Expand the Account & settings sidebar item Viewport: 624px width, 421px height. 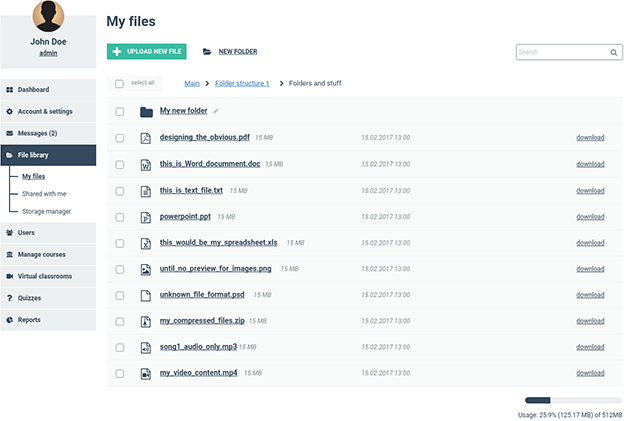(48, 111)
